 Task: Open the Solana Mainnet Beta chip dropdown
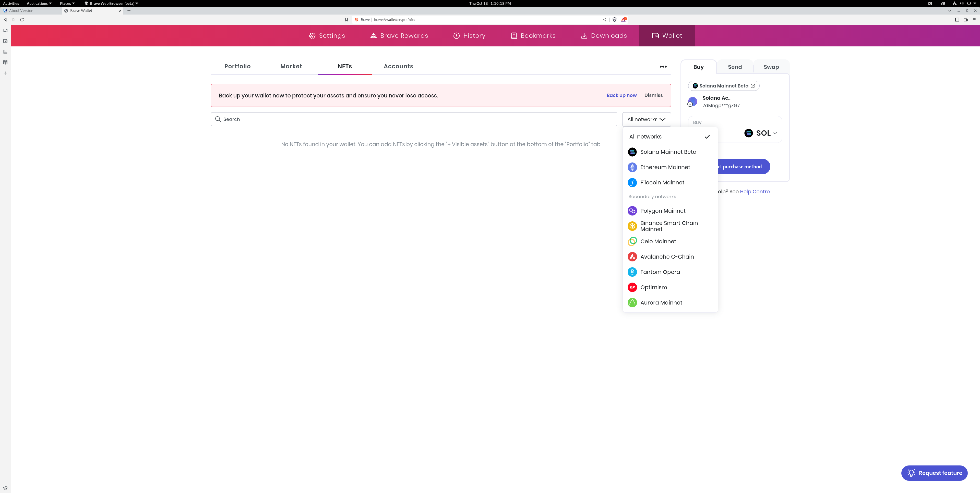[x=723, y=85]
